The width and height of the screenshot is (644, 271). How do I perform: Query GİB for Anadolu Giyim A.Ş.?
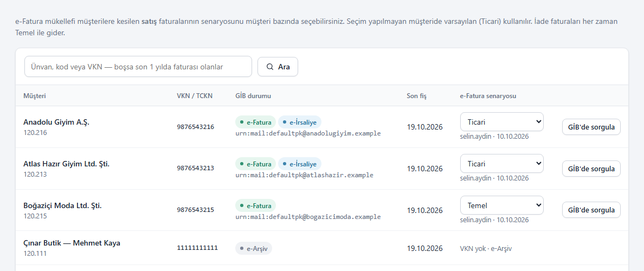click(591, 127)
